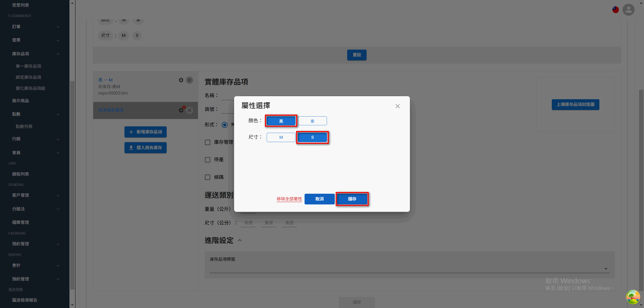Go to 綁定庫存品項 in the sidebar
This screenshot has width=644, height=308.
tap(29, 77)
